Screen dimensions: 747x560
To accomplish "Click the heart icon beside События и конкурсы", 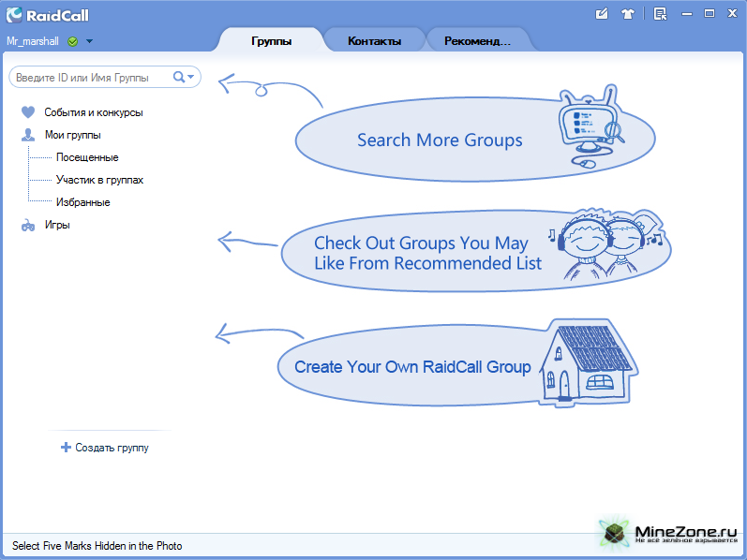I will click(x=28, y=112).
